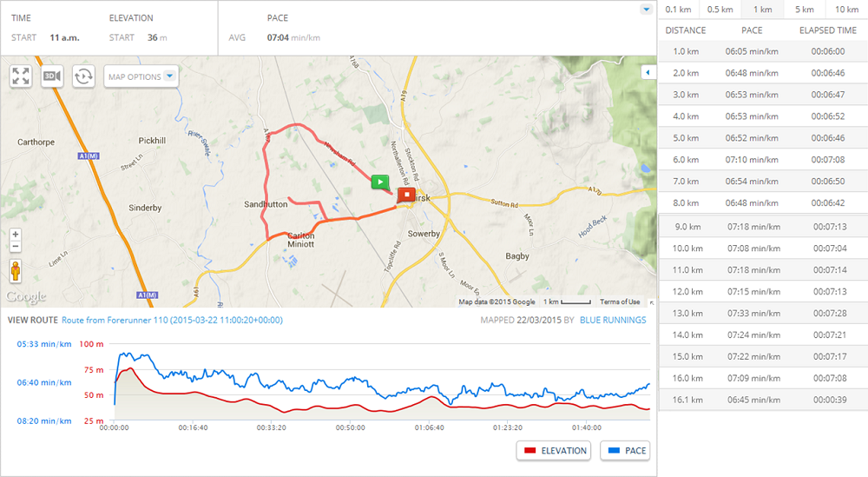This screenshot has width=868, height=477.
Task: Collapse the splits side panel arrow
Action: tap(647, 73)
